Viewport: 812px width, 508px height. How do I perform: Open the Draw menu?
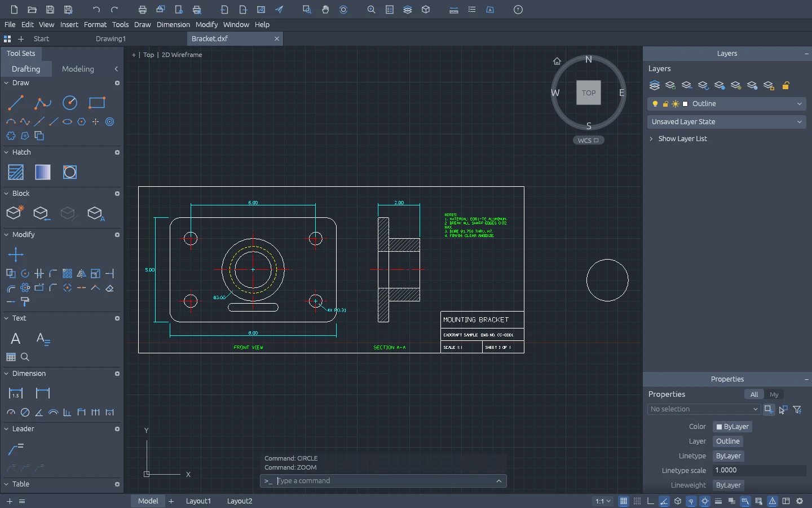[143, 25]
